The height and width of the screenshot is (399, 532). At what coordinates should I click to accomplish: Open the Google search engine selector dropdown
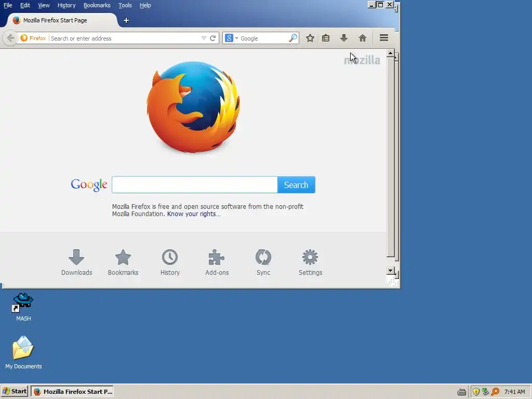tap(231, 38)
